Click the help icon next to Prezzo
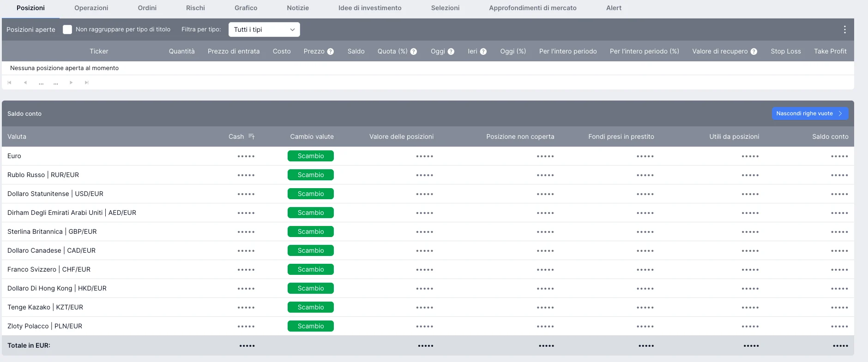The image size is (868, 362). pos(331,52)
